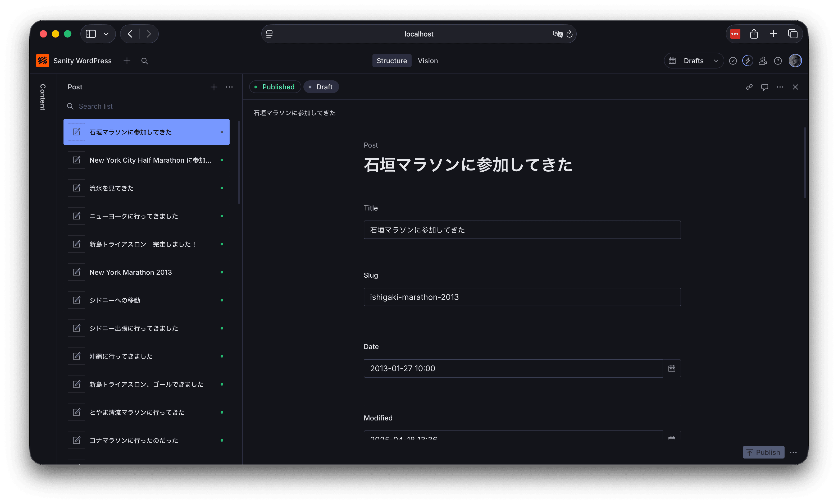Open the Date field calendar picker

[672, 368]
